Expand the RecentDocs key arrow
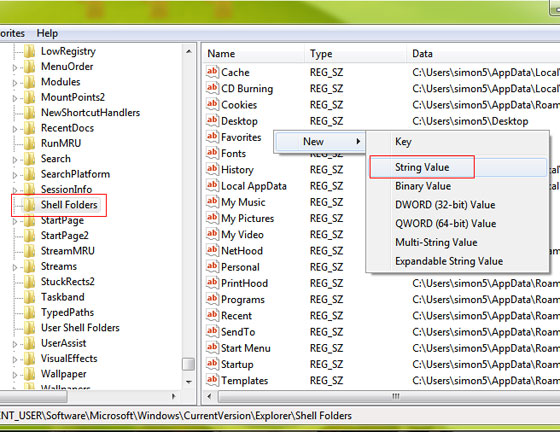The image size is (560, 432). point(15,129)
